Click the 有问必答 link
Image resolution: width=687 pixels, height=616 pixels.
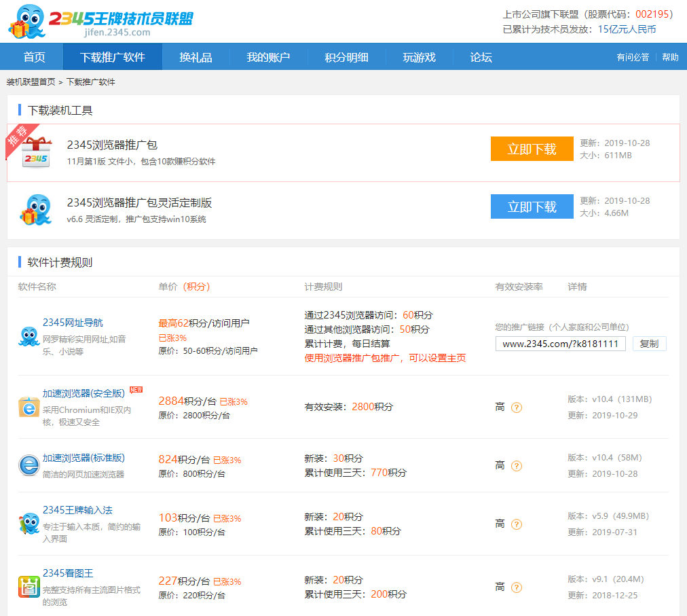(x=632, y=57)
